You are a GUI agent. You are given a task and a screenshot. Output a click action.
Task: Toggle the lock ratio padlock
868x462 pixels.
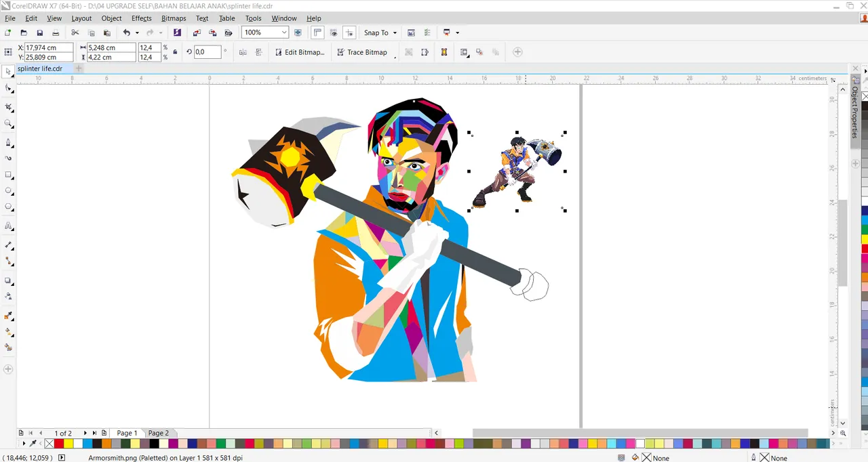coord(175,52)
